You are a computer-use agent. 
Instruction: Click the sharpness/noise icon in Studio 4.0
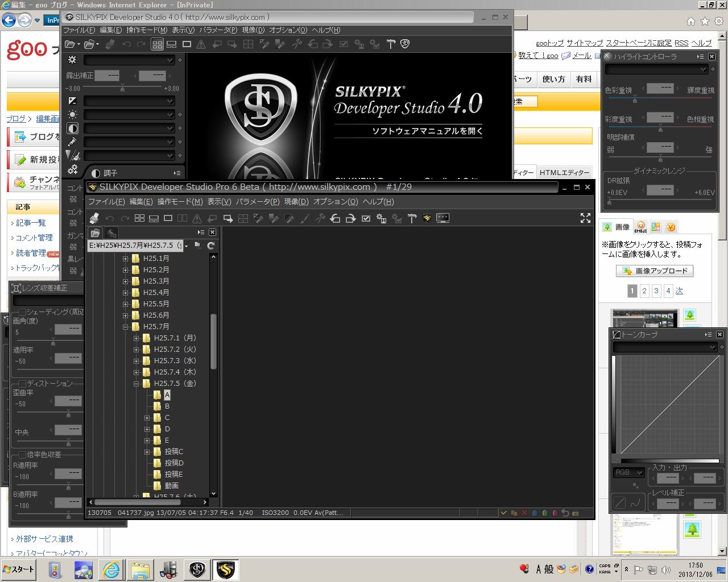[x=72, y=155]
